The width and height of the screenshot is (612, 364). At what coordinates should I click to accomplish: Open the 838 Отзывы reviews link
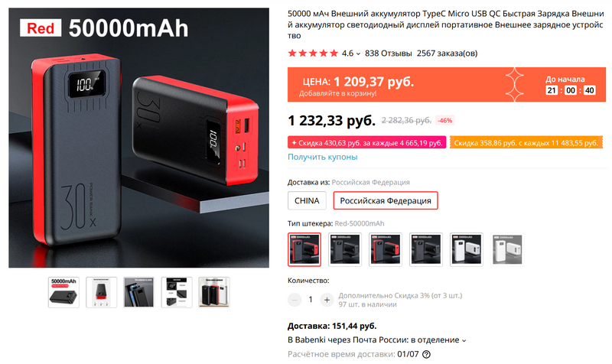[388, 54]
